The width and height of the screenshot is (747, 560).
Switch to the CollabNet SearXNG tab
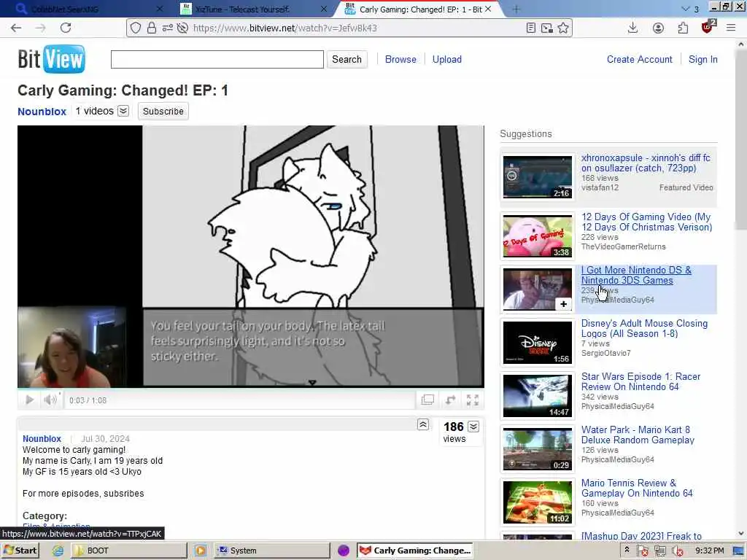pyautogui.click(x=88, y=9)
